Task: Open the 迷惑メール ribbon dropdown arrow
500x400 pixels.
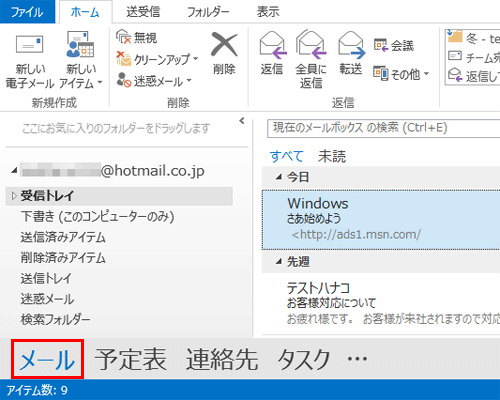Action: pos(189,80)
